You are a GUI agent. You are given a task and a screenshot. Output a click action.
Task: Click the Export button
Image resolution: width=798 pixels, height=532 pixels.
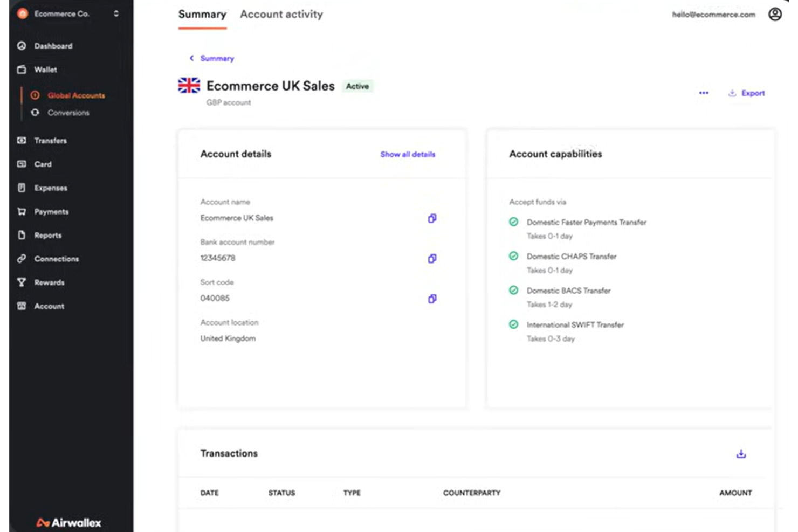(747, 93)
